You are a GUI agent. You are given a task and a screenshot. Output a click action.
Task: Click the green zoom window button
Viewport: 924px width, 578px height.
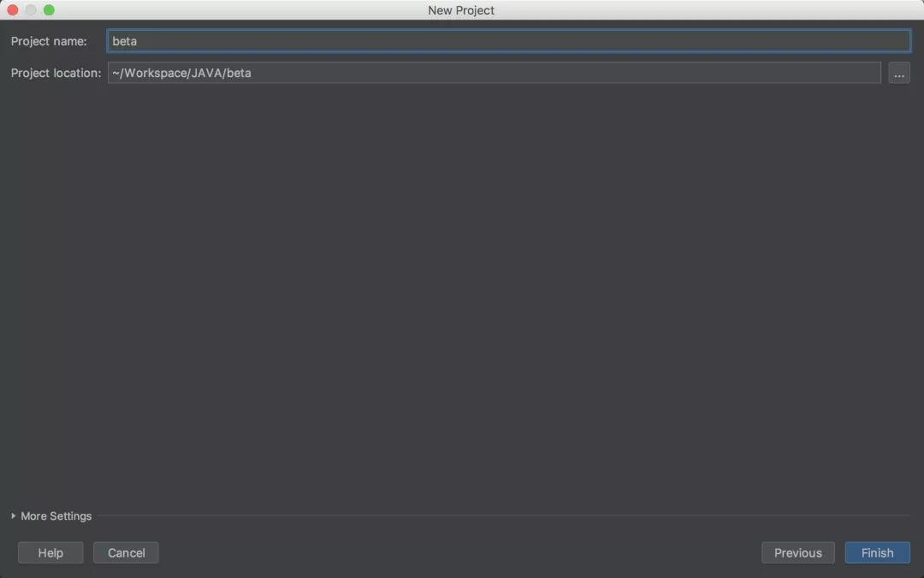coord(49,10)
